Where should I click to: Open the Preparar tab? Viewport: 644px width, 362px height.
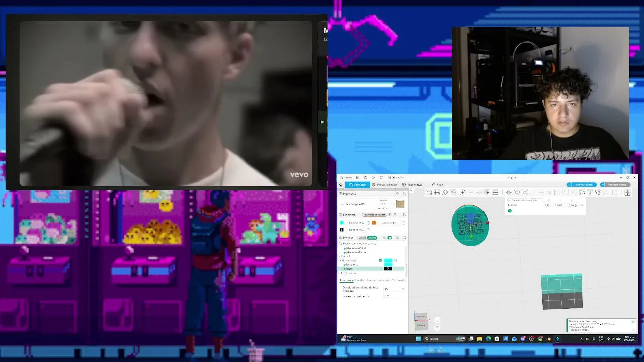pos(358,185)
